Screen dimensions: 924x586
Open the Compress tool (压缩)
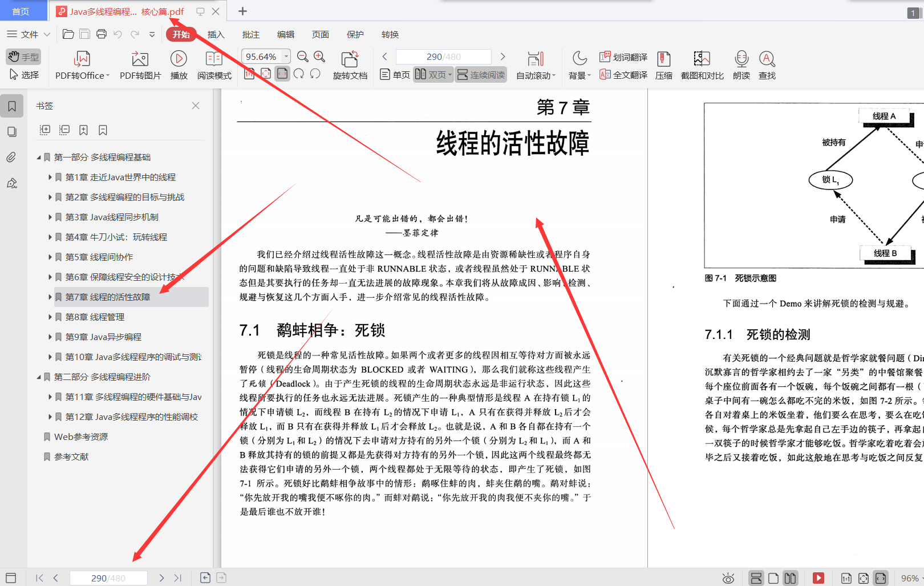(664, 66)
